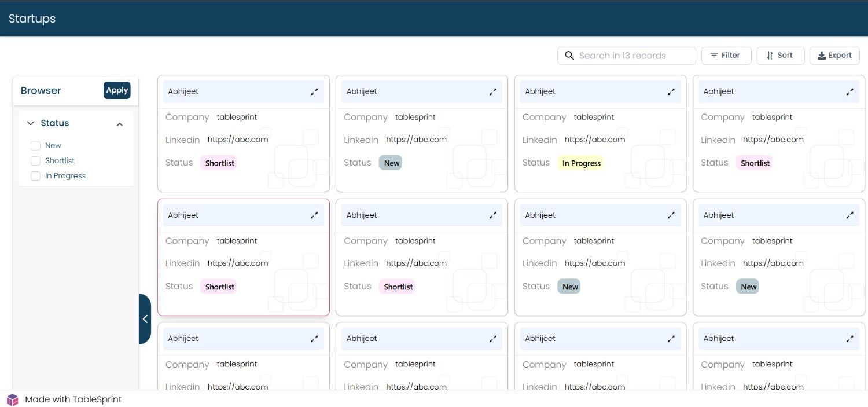Open the expand icon on the In Progress card
Viewport: 868px width, 407px height.
tap(671, 91)
